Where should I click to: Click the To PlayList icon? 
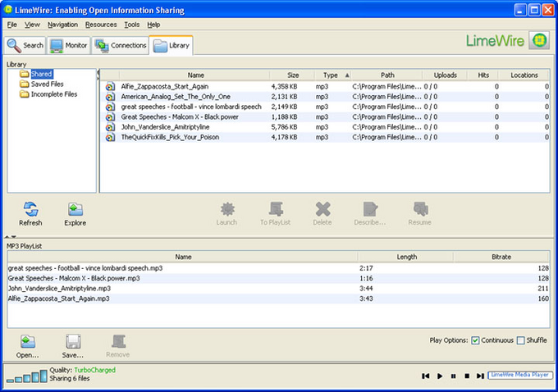click(x=276, y=209)
